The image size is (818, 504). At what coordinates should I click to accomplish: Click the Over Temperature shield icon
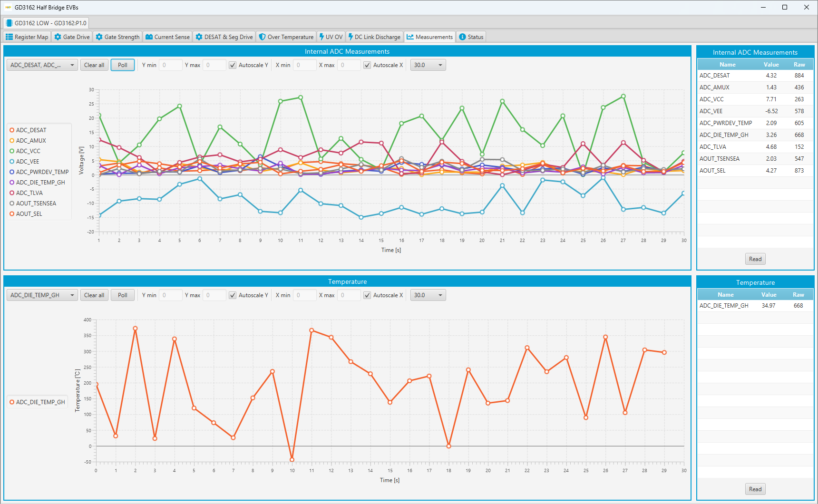(262, 37)
